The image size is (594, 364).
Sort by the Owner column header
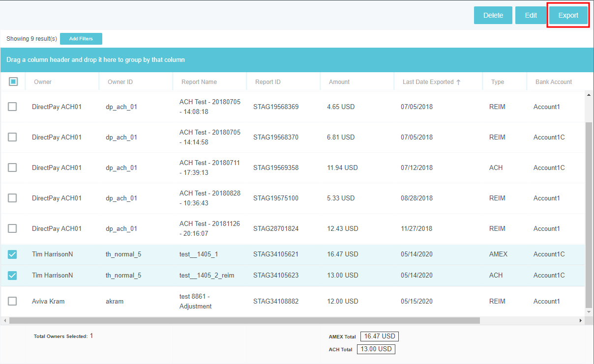click(43, 82)
